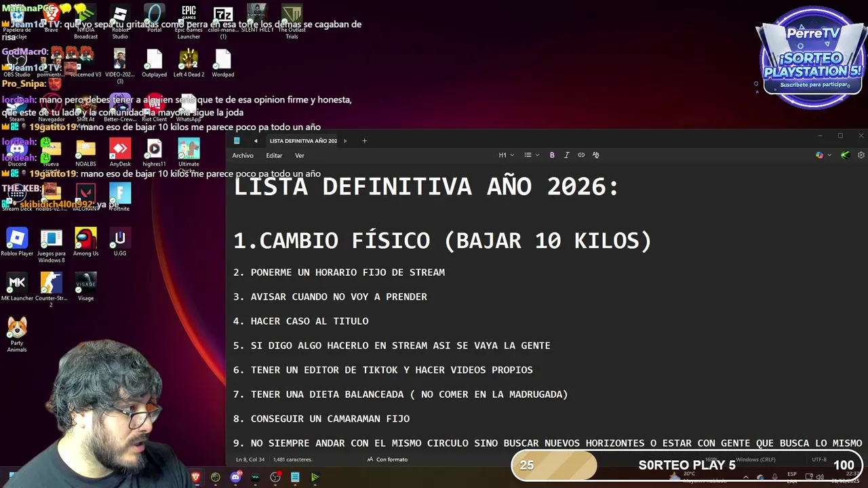Click line 6 about EDITOR DE TIKTOK
Screen dimensions: 868x488
pyautogui.click(x=383, y=370)
